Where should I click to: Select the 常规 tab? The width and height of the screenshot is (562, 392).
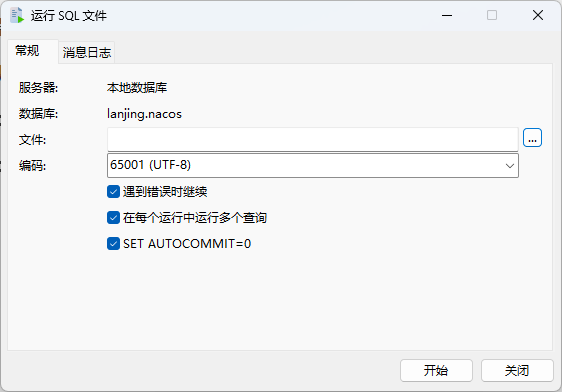(x=27, y=51)
